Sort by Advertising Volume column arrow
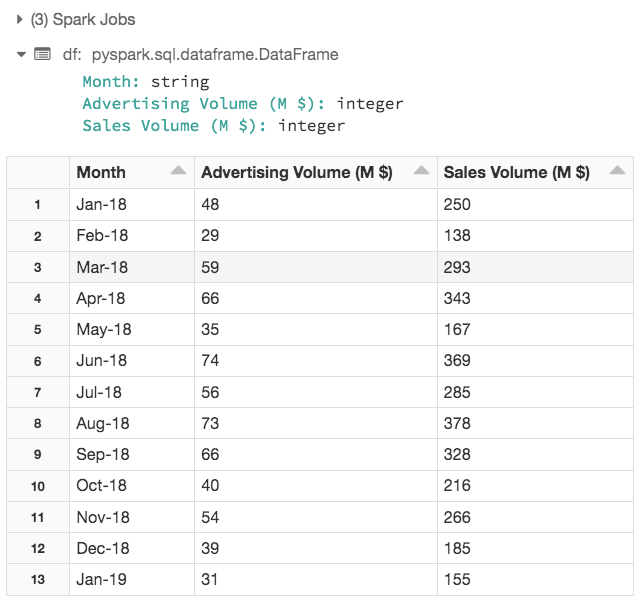Image resolution: width=638 pixels, height=596 pixels. point(421,172)
